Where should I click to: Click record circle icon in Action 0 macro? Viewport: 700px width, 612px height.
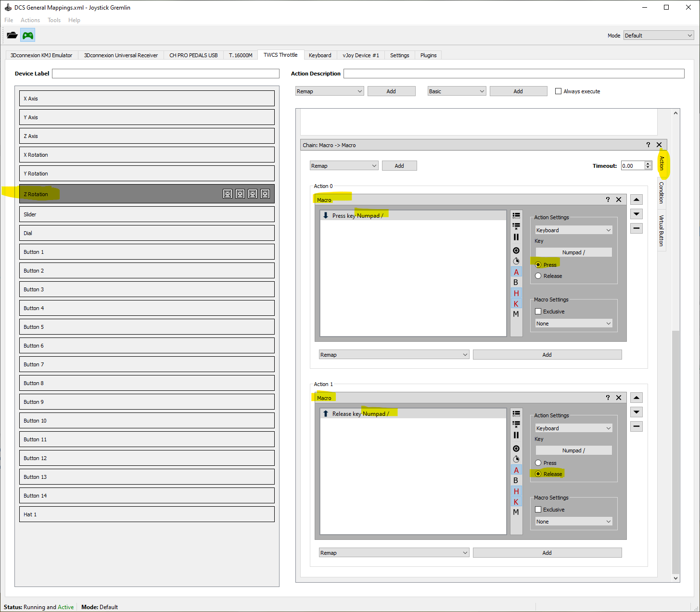tap(516, 250)
